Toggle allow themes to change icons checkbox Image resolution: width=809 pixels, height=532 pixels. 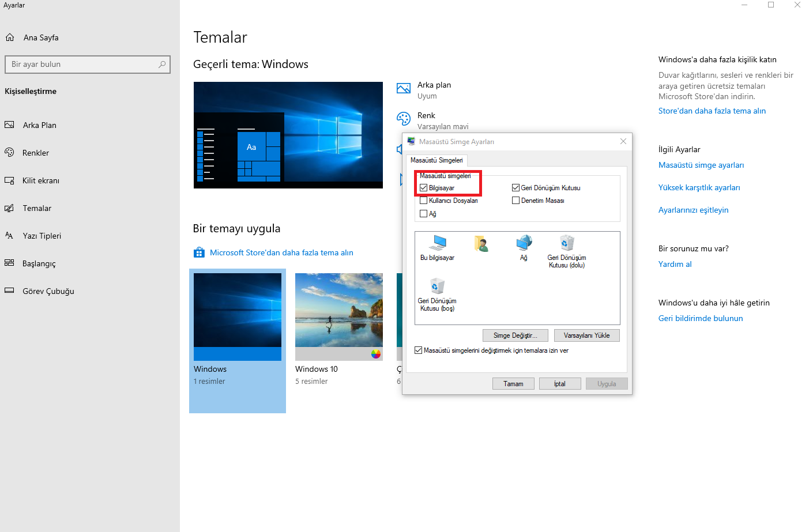click(x=419, y=350)
